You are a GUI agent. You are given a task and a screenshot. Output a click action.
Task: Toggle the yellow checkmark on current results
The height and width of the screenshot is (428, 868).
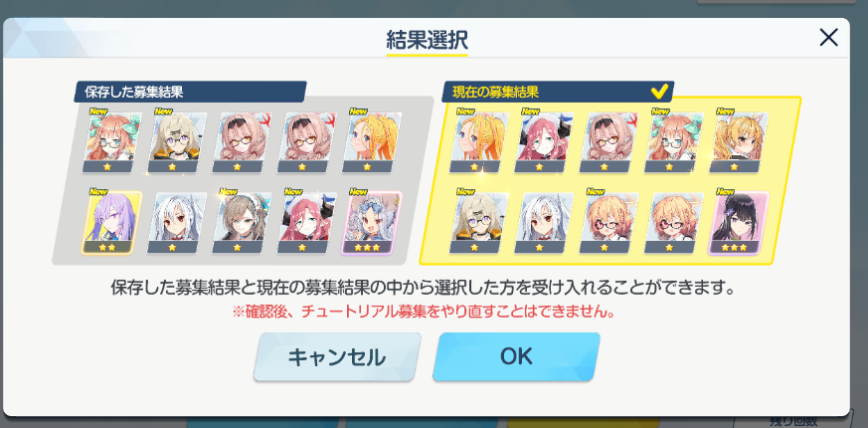659,91
